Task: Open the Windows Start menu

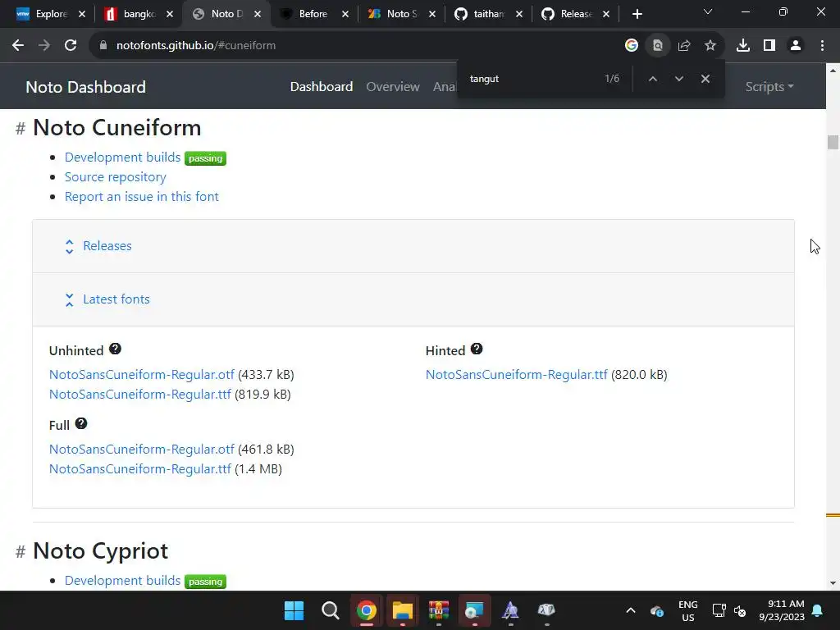Action: (x=294, y=610)
